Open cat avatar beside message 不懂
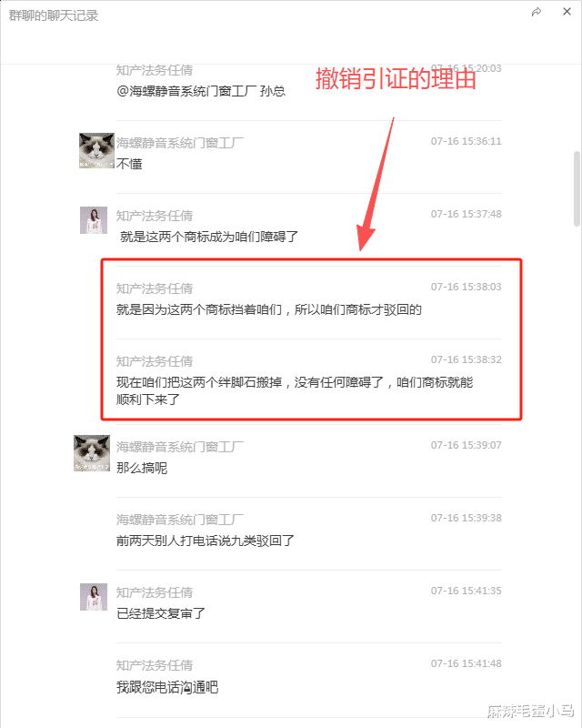The height and width of the screenshot is (728, 582). pos(96,150)
